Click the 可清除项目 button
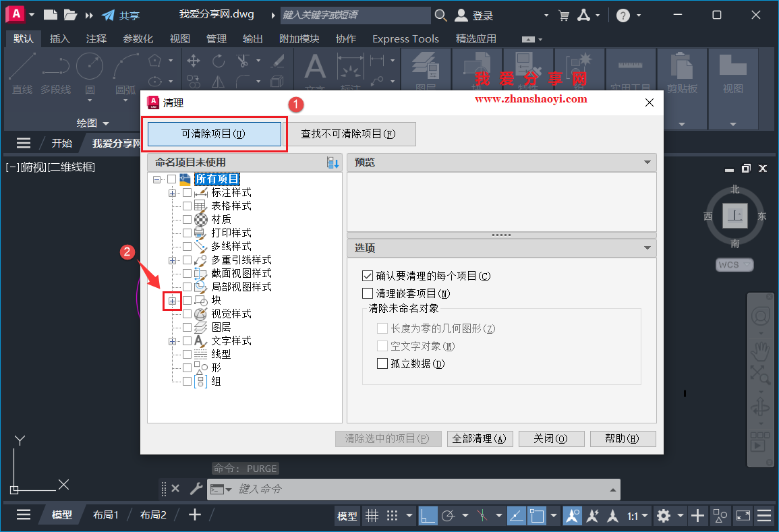This screenshot has height=532, width=779. pos(214,134)
